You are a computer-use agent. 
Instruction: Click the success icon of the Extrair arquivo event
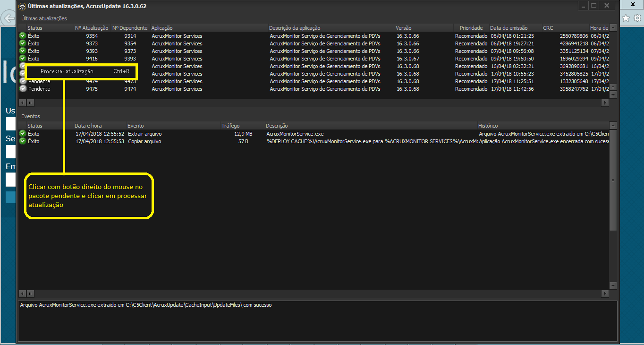(x=23, y=134)
